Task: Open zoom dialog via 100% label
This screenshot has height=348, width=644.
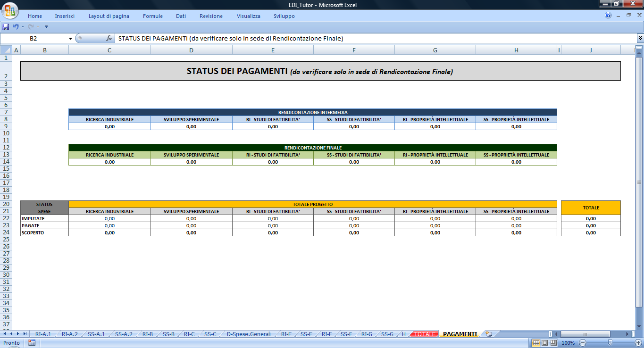Action: [568, 343]
